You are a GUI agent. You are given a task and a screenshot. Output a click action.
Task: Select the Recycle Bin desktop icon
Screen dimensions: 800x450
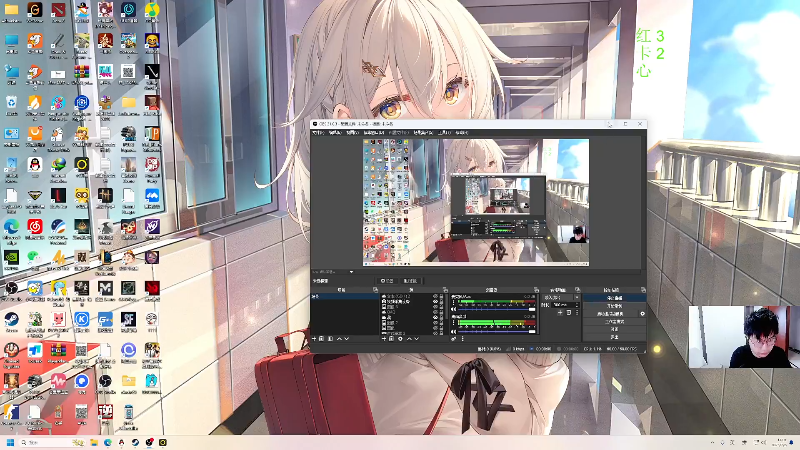[11, 106]
